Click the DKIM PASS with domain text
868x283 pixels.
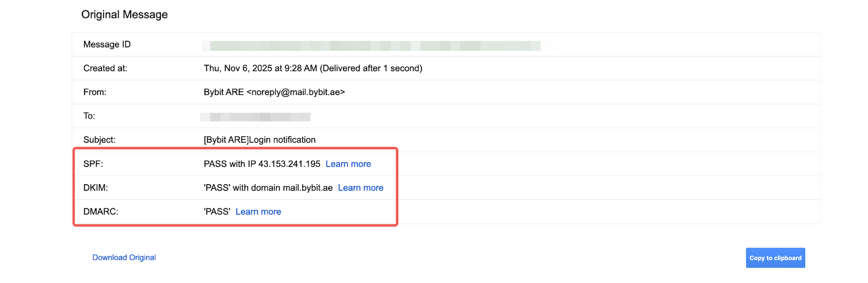(x=268, y=188)
